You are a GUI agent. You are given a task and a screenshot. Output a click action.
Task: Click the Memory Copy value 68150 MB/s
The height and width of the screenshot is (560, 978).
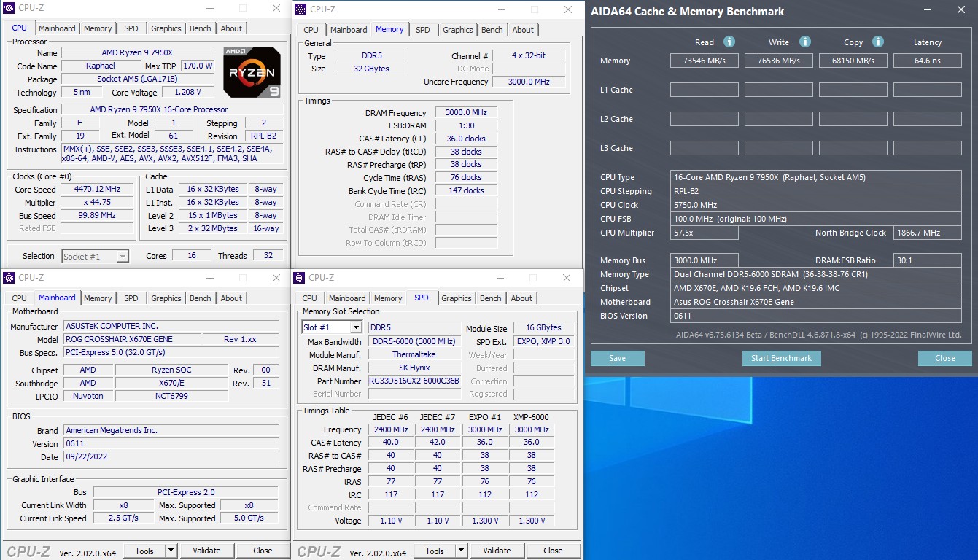click(x=853, y=61)
